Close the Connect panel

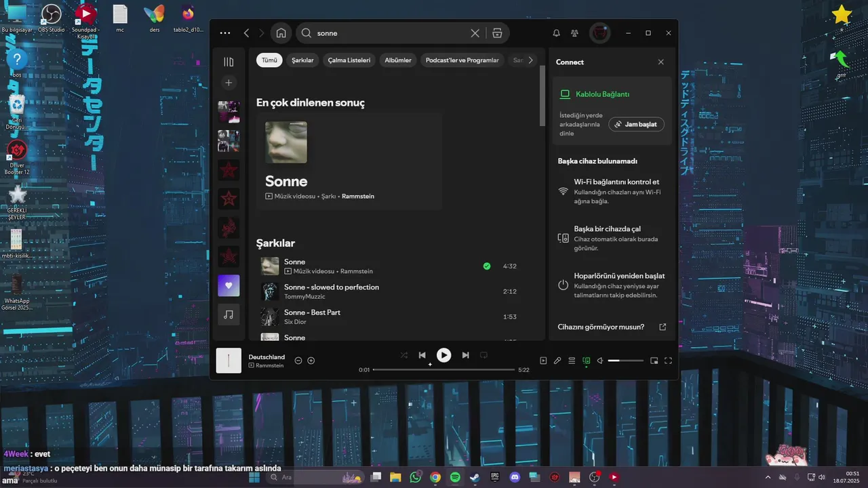[661, 62]
